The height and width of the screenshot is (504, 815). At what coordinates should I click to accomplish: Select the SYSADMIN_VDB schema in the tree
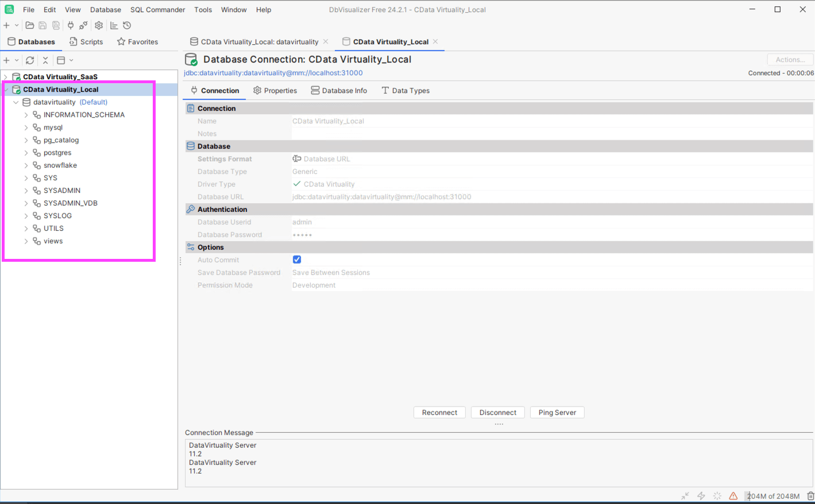pos(70,203)
